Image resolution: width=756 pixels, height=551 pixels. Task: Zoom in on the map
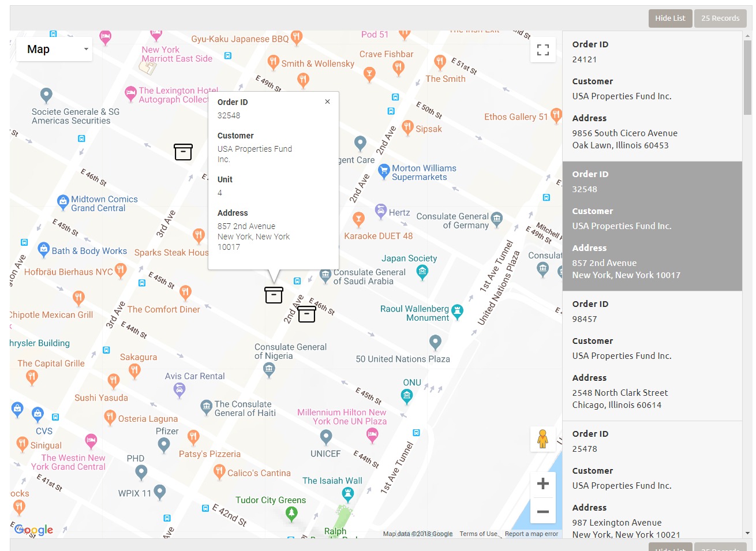tap(543, 483)
